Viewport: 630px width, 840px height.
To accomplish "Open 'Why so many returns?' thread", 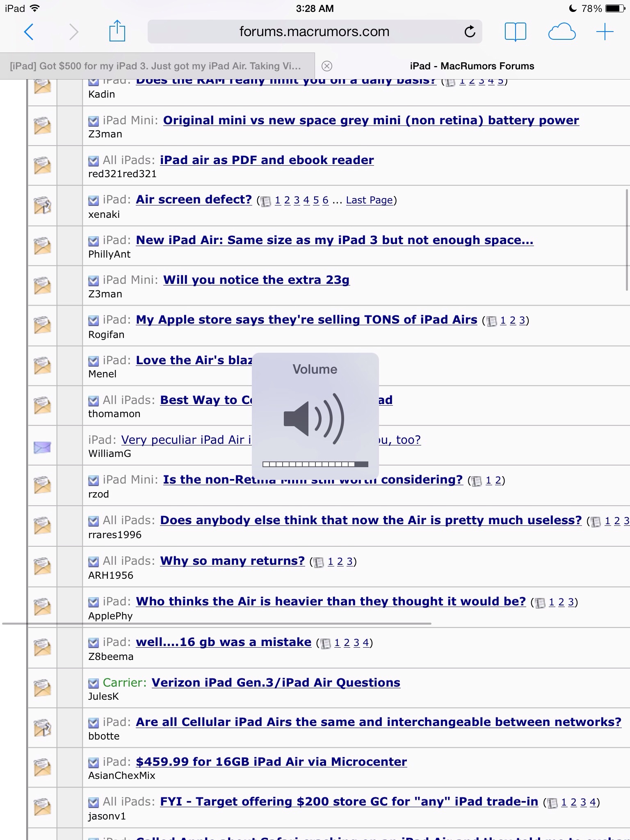I will coord(232,561).
